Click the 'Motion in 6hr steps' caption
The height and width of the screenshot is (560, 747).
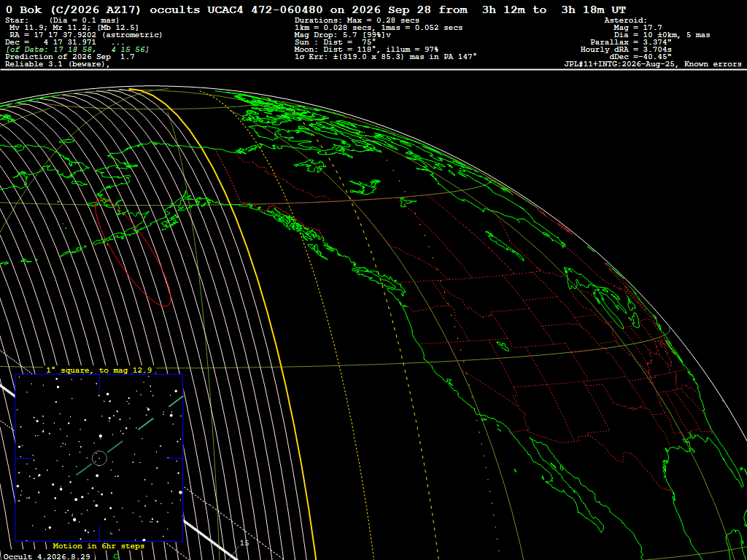(98, 545)
